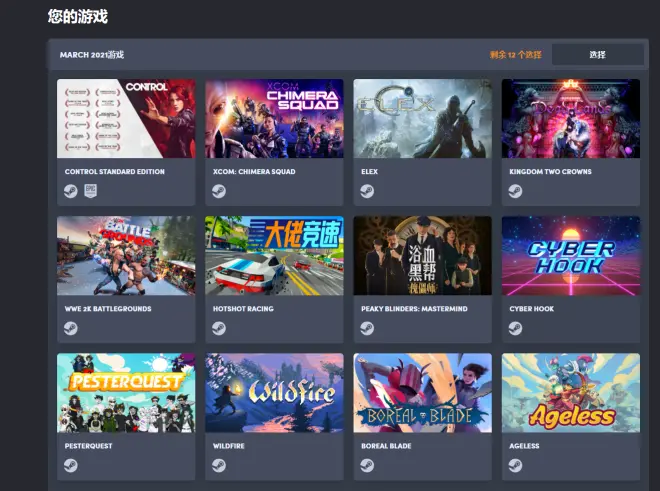Open the Ageless title link

(x=524, y=446)
